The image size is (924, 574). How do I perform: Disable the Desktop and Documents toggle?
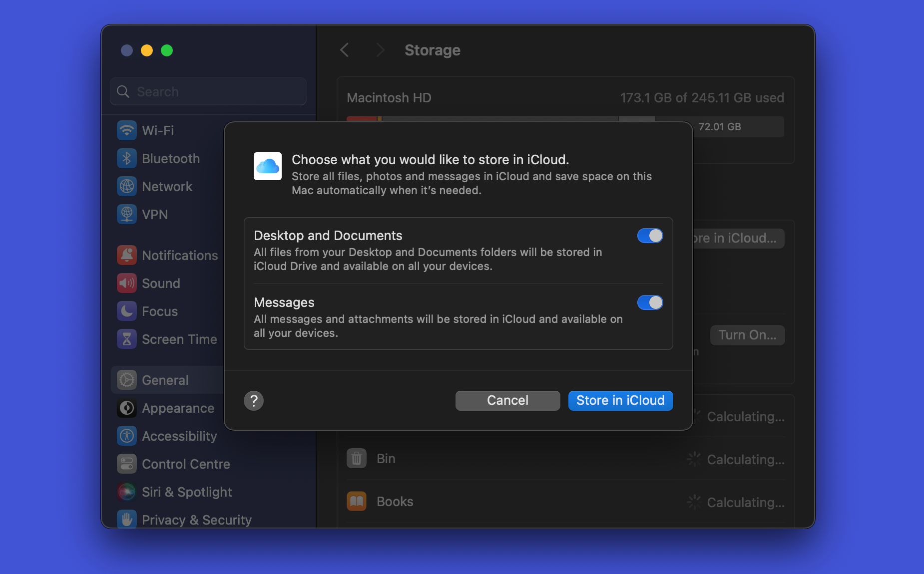pos(650,236)
